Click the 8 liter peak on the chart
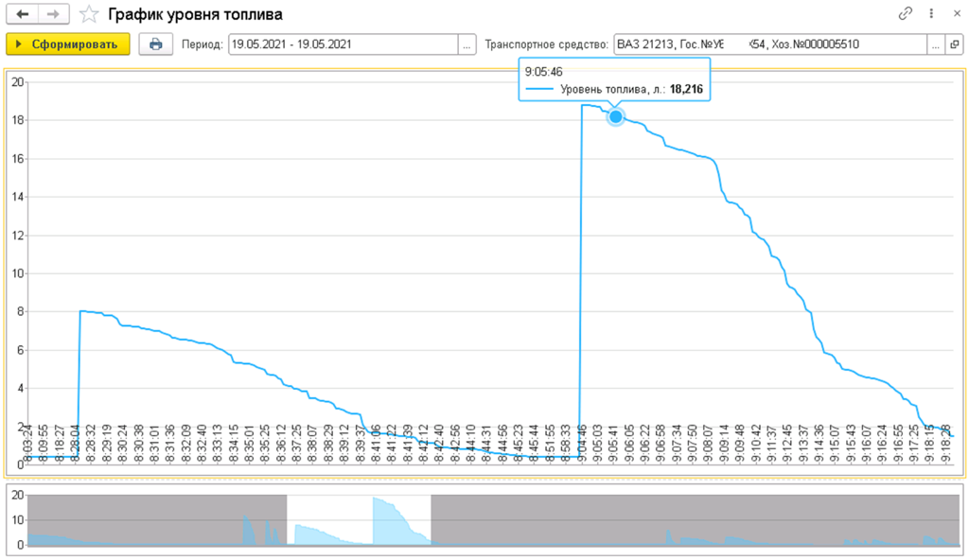Image resolution: width=969 pixels, height=560 pixels. click(x=82, y=310)
